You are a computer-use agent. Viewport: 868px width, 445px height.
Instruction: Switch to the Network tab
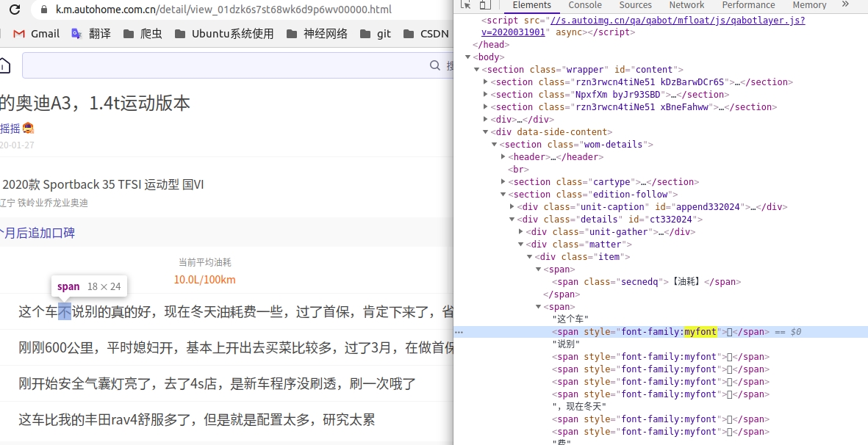(x=686, y=4)
